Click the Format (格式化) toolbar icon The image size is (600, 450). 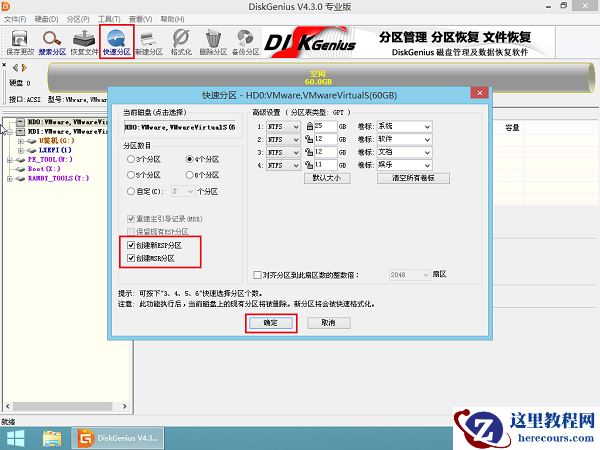point(181,42)
